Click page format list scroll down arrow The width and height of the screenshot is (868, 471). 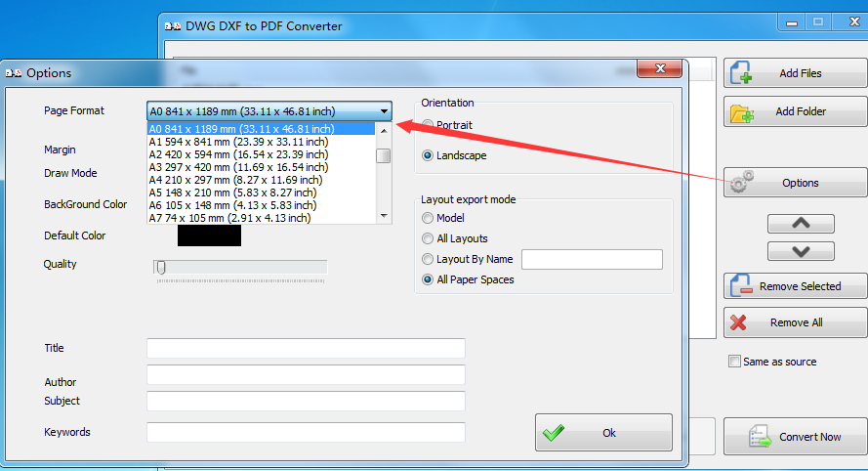tap(384, 216)
